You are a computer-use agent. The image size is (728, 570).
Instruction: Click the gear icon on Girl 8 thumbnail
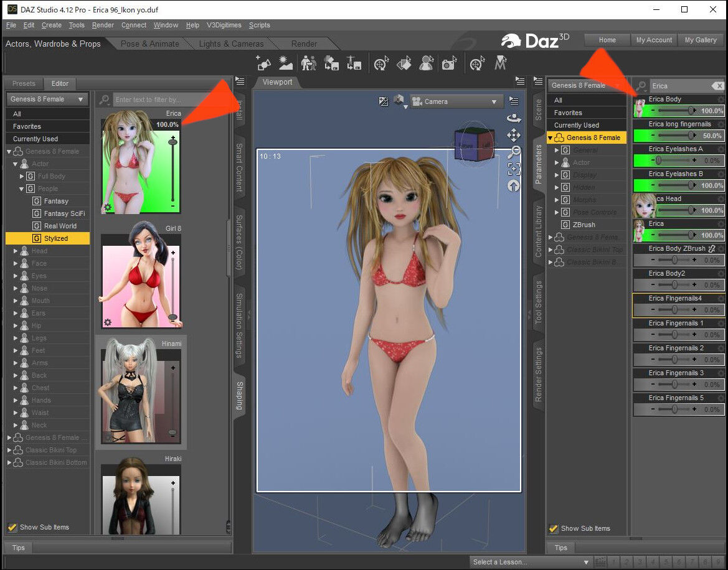108,322
